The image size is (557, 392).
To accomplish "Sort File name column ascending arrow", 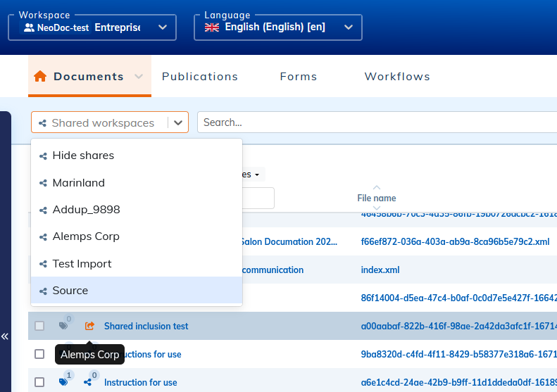I will (x=377, y=187).
